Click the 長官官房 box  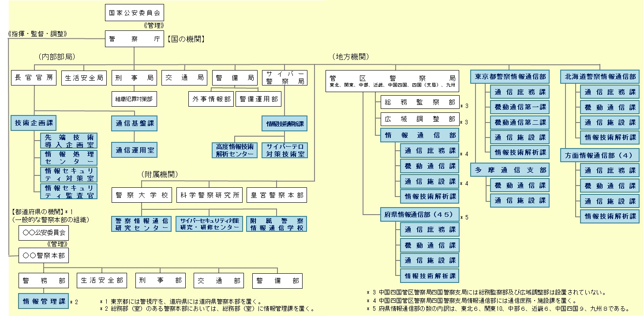[x=34, y=78]
